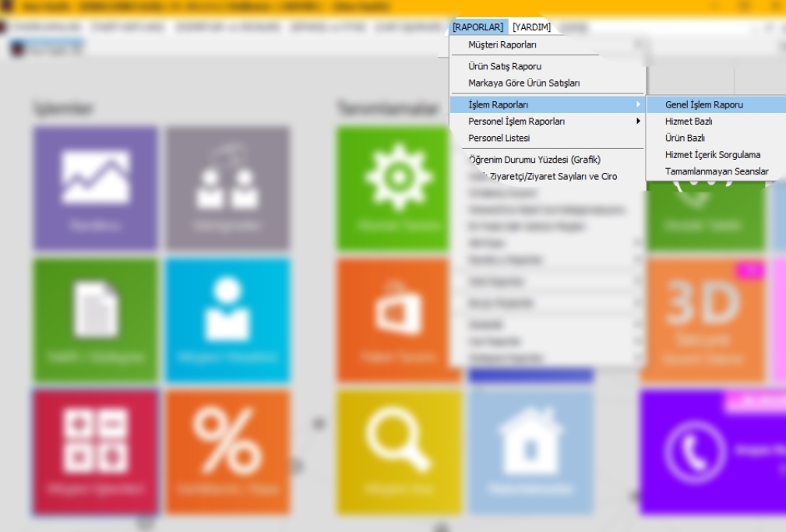Click Personel Listesi menu item
This screenshot has height=532, width=786.
499,138
